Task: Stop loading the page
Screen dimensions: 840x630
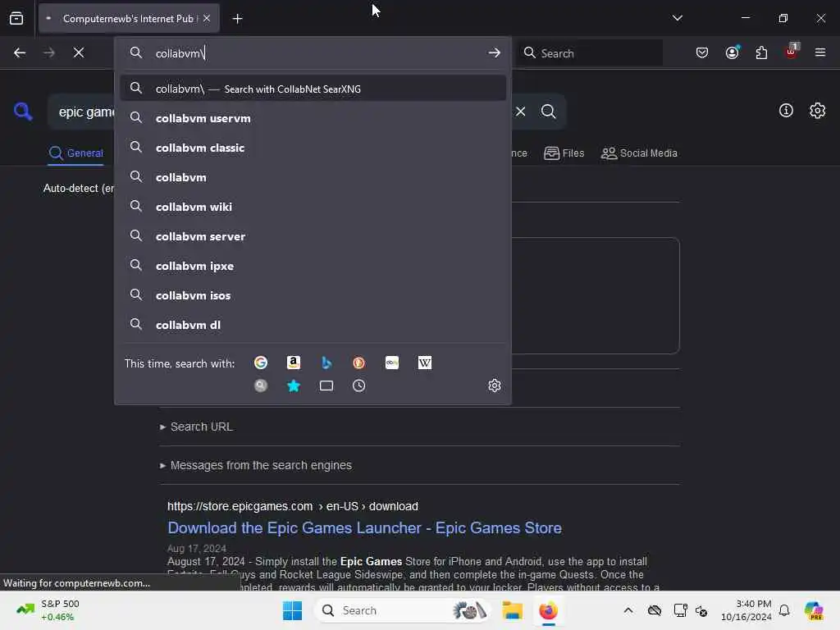Action: tap(79, 52)
